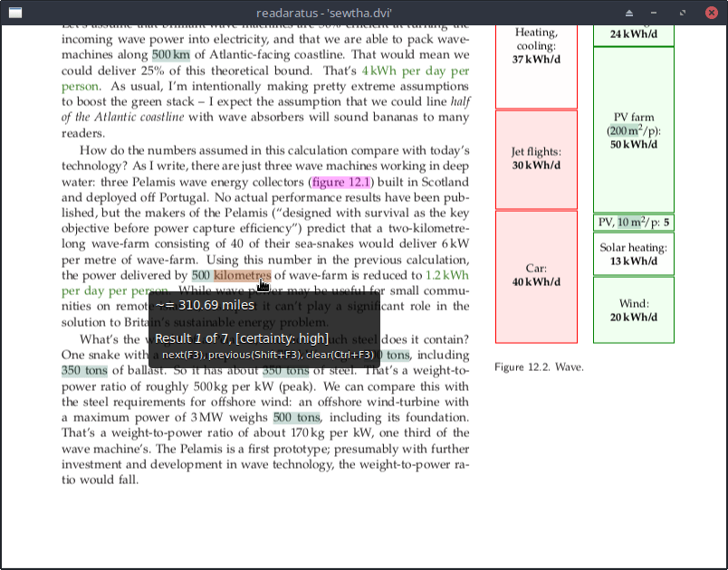This screenshot has height=570, width=728.
Task: Click the green '1.2 kWh' text
Action: (x=447, y=275)
